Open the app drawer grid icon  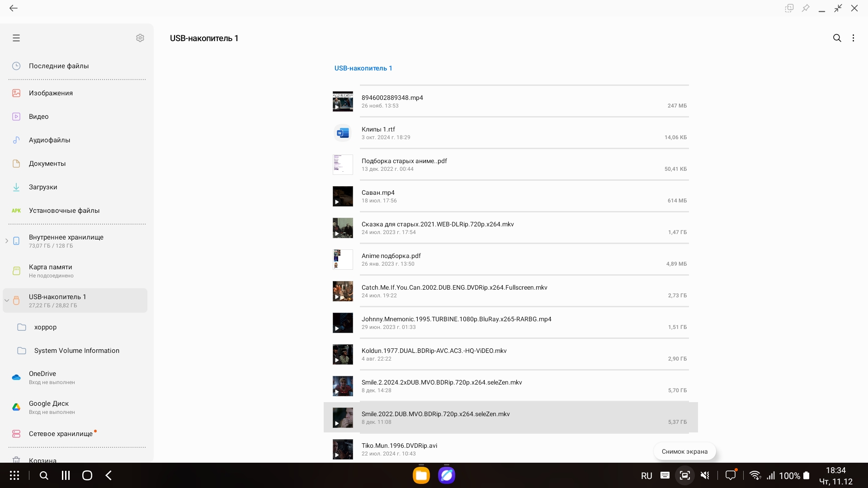[14, 475]
